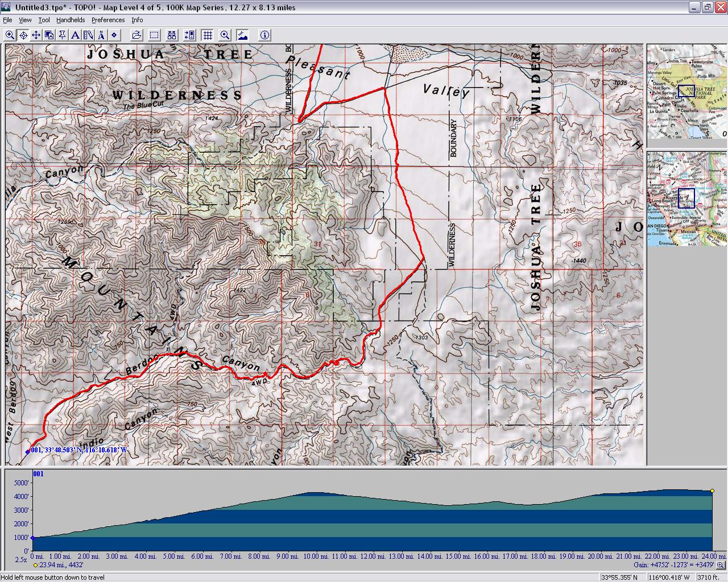The image size is (728, 582).
Task: Toggle the elevation profile icon
Action: click(243, 35)
